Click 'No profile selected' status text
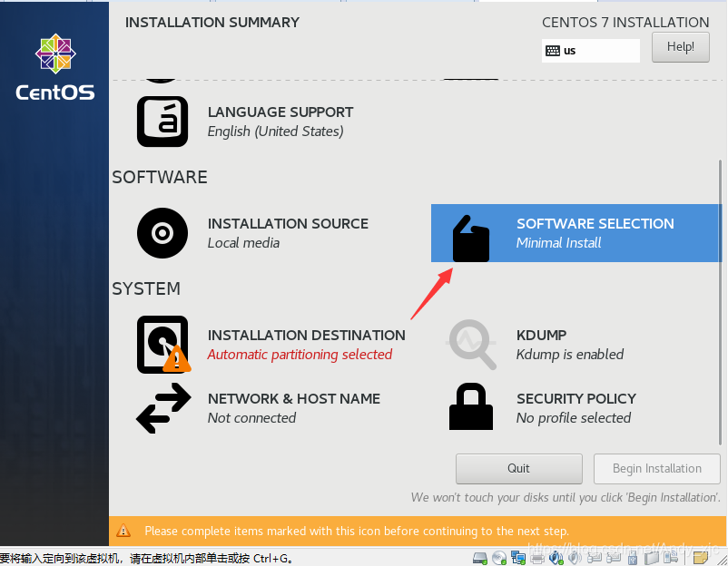This screenshot has height=566, width=728. (x=574, y=418)
